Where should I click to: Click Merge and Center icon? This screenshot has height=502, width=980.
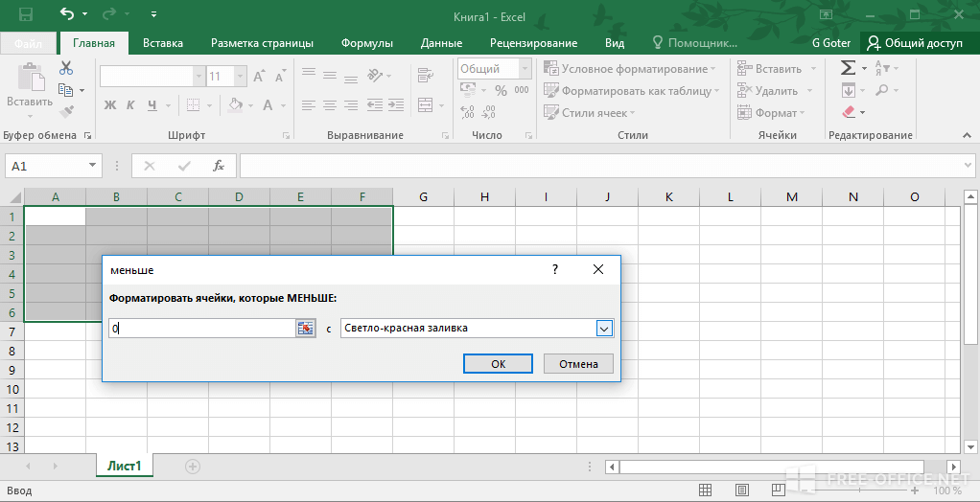click(426, 104)
